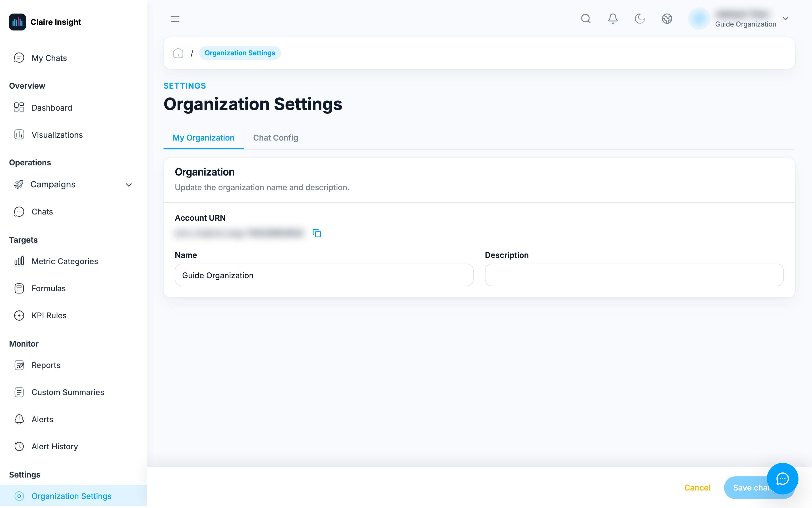Screen dimensions: 812x508
Task: Click the Organization Settings breadcrumb chip
Action: coord(240,53)
